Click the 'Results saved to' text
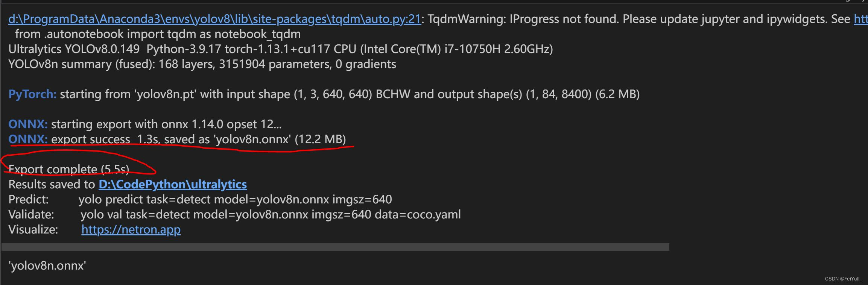Screen dimensions: 868x285 (x=52, y=184)
